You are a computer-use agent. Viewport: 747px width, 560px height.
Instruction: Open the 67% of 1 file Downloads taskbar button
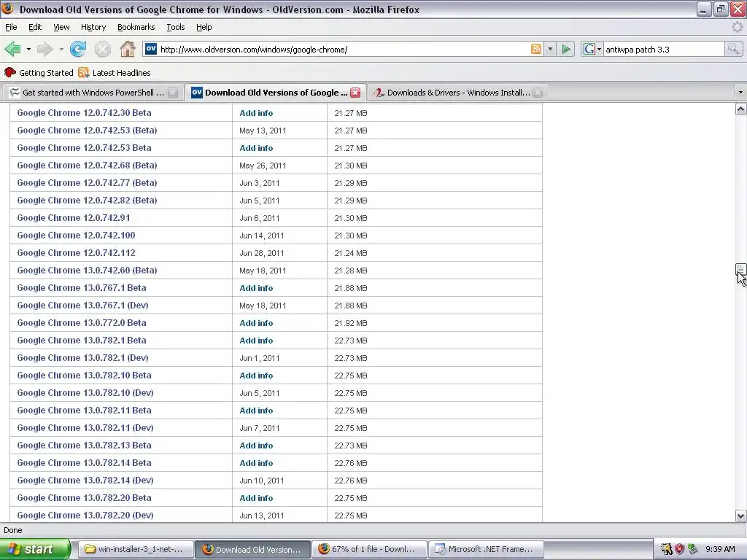coord(369,549)
